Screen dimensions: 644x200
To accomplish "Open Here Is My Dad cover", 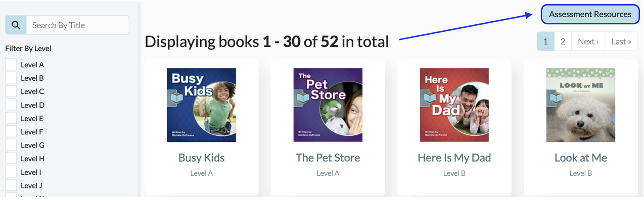I will [454, 105].
